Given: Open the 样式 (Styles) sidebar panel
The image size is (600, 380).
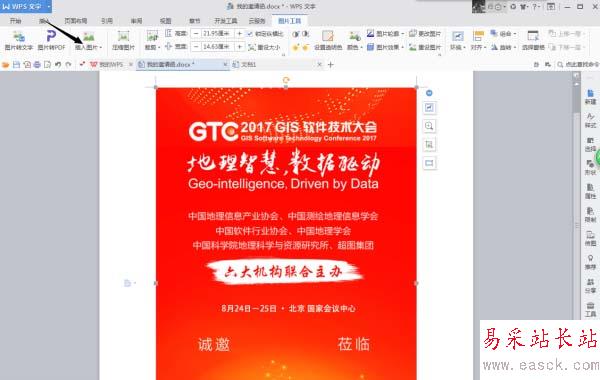Looking at the screenshot, I should click(590, 121).
